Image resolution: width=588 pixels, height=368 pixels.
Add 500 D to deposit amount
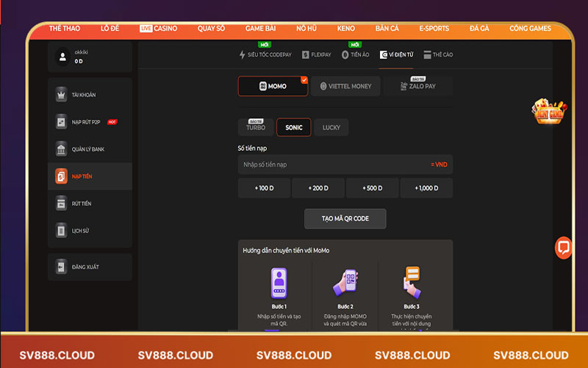point(373,188)
